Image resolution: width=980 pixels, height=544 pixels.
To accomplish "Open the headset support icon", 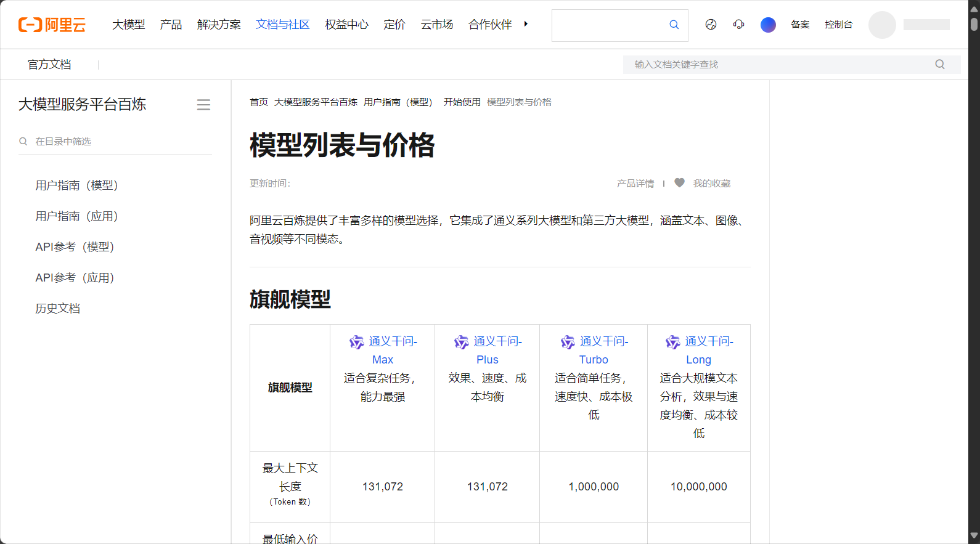I will 738,25.
